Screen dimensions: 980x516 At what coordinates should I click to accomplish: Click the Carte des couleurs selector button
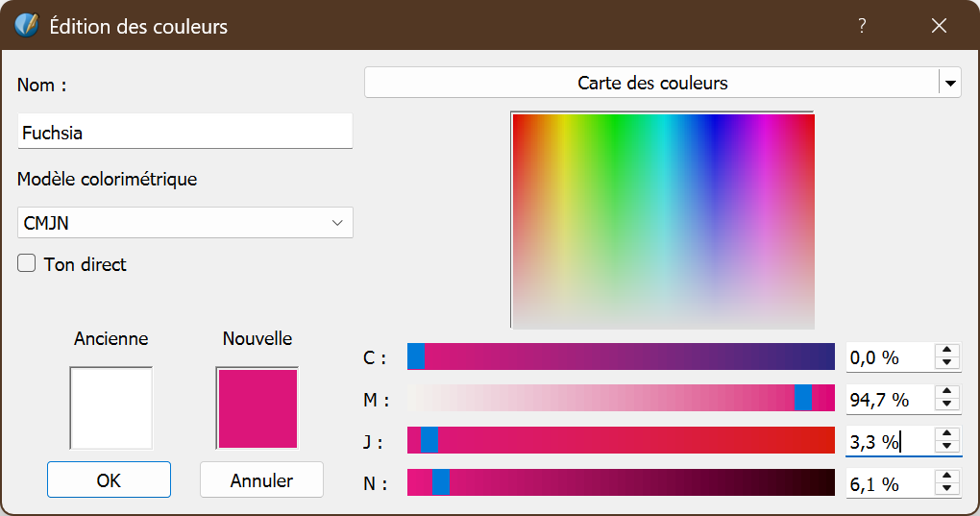coord(651,84)
